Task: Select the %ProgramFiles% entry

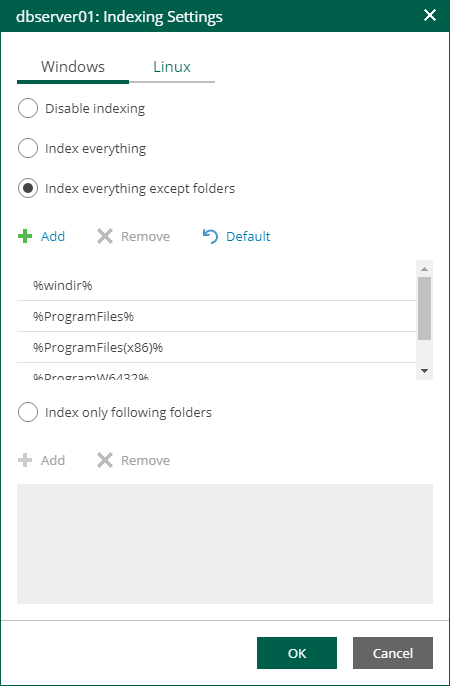Action: pyautogui.click(x=216, y=316)
